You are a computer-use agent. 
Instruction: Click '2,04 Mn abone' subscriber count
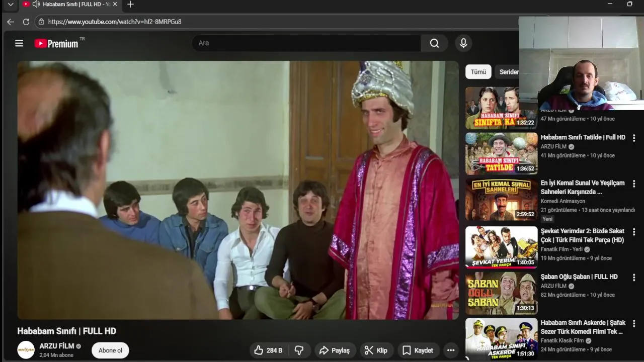pyautogui.click(x=56, y=355)
